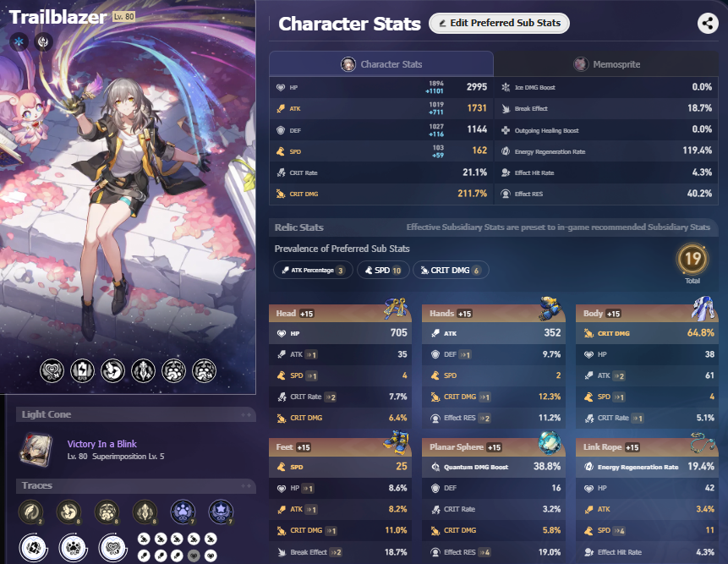Image resolution: width=728 pixels, height=564 pixels.
Task: Click the first eidolon icon below portrait
Action: coord(52,371)
